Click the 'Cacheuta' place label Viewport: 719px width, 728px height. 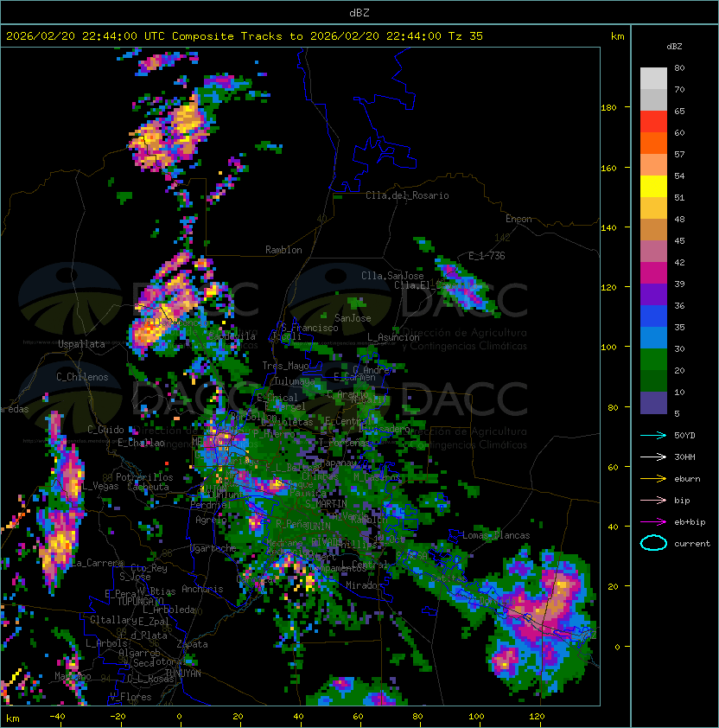point(148,487)
